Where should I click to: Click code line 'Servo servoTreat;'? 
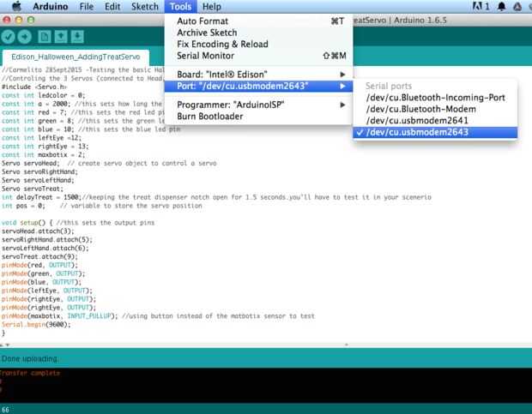pyautogui.click(x=33, y=189)
